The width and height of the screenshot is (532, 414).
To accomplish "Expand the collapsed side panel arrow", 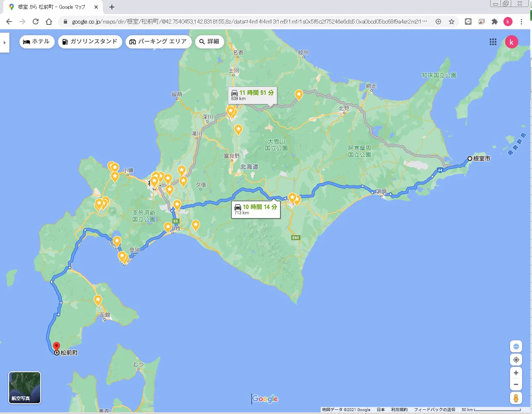I will pyautogui.click(x=5, y=43).
